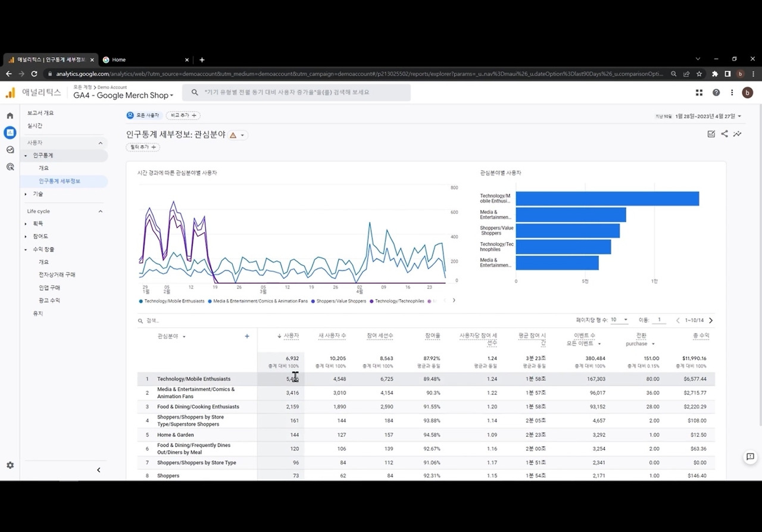This screenshot has height=532, width=762.
Task: Expand the 기술 tree item
Action: [x=26, y=194]
